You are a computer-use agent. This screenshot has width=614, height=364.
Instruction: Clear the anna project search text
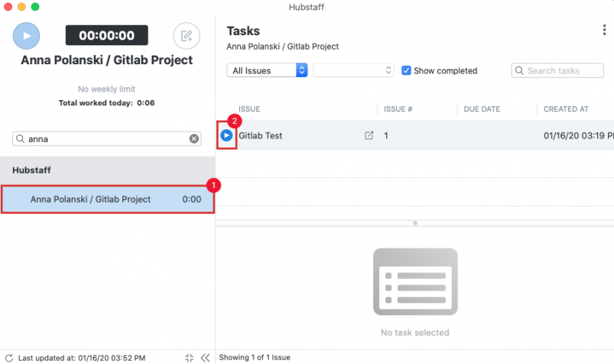194,138
